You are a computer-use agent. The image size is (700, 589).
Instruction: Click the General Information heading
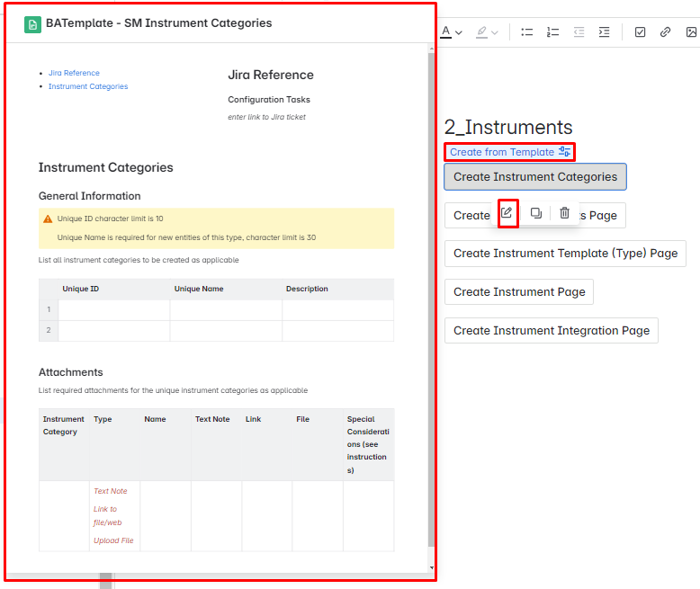(x=89, y=196)
